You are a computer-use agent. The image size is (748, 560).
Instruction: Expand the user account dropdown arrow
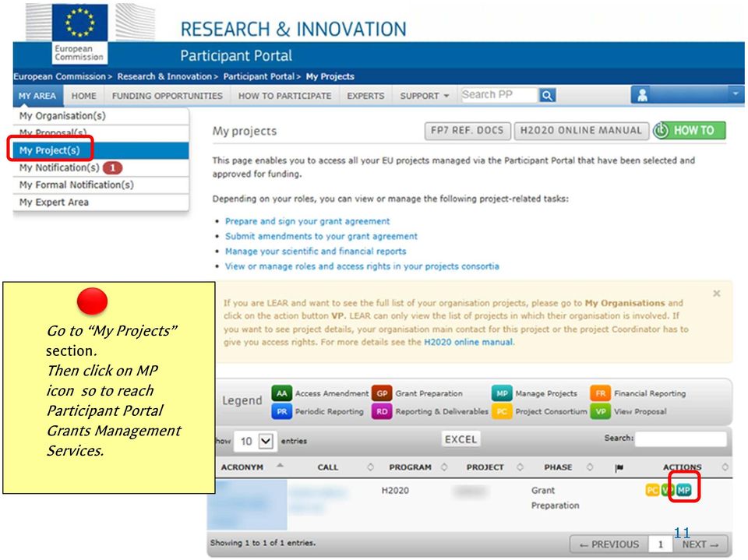coord(736,94)
